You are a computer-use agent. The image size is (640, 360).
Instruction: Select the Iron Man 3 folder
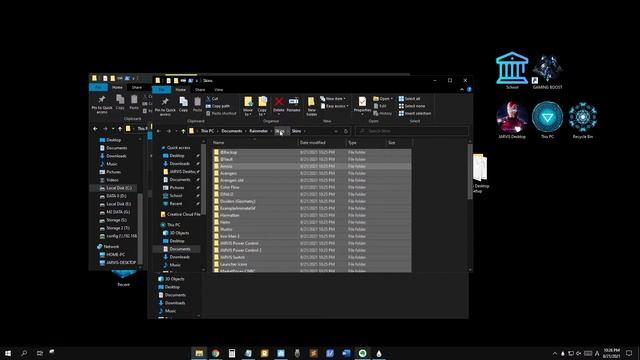(312, 236)
